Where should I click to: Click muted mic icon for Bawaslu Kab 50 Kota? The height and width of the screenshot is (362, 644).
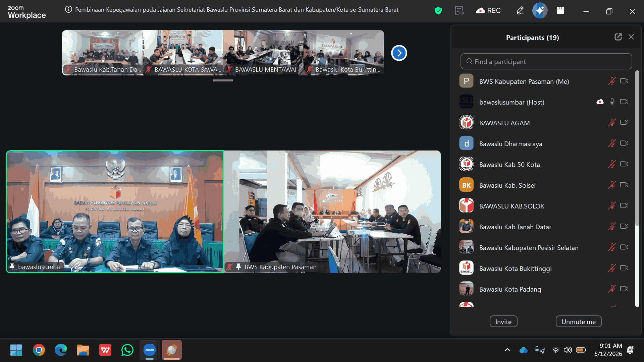[612, 164]
